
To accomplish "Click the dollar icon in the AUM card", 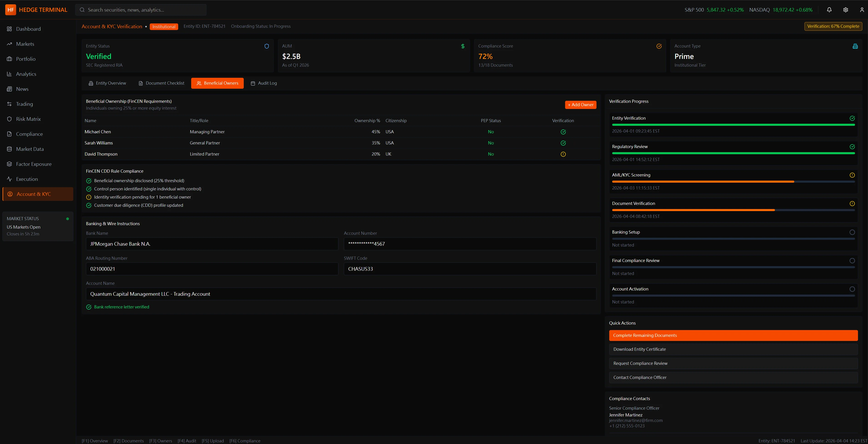I will pyautogui.click(x=463, y=46).
